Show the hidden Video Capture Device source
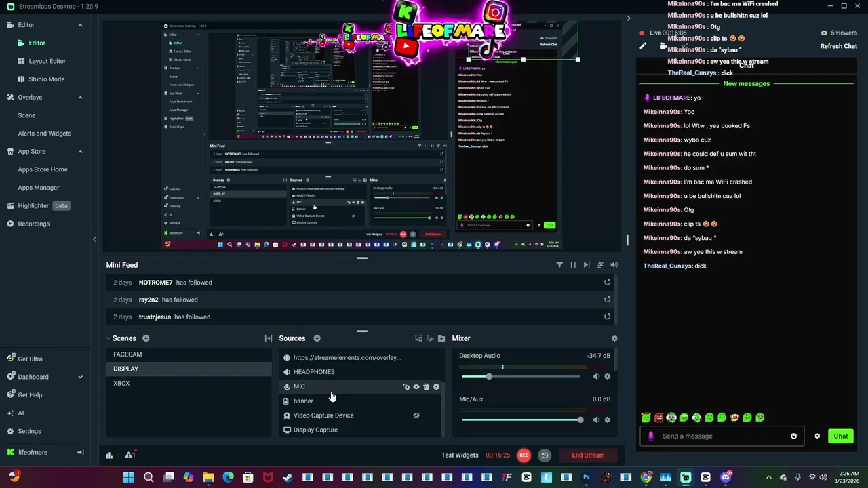Image resolution: width=868 pixels, height=488 pixels. (416, 415)
